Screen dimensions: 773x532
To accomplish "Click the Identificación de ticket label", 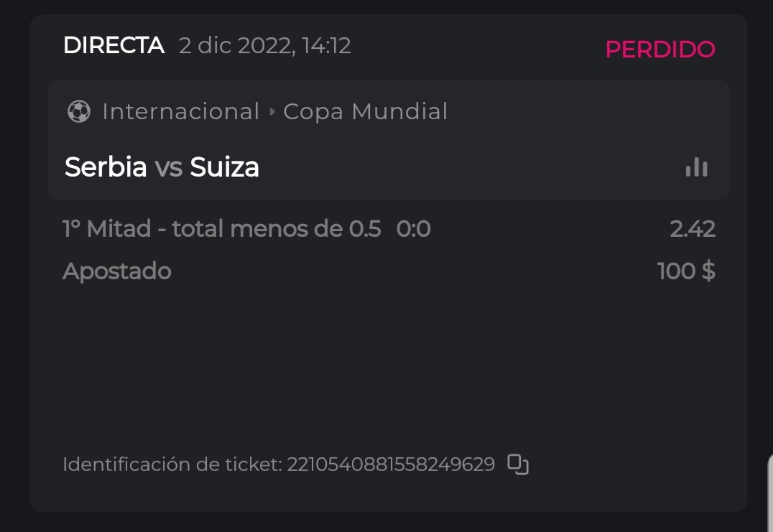I will pos(172,465).
